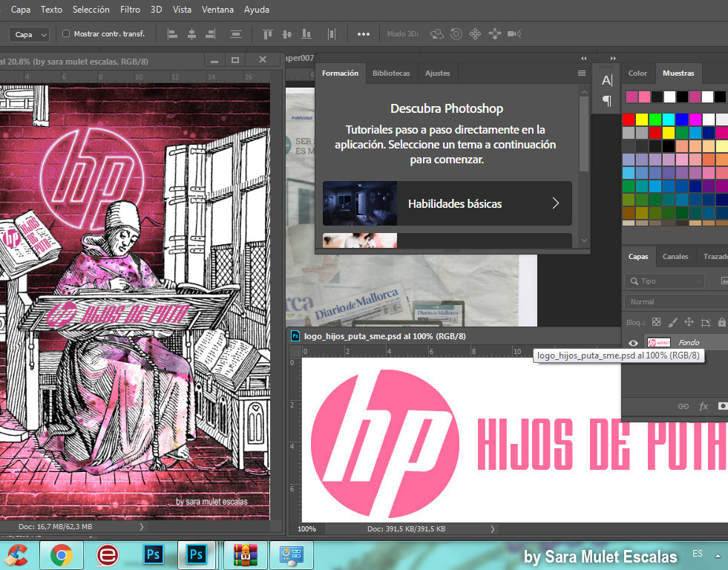Expand status bar arrow next to 16,7 MB/62,3 MB

(x=142, y=527)
